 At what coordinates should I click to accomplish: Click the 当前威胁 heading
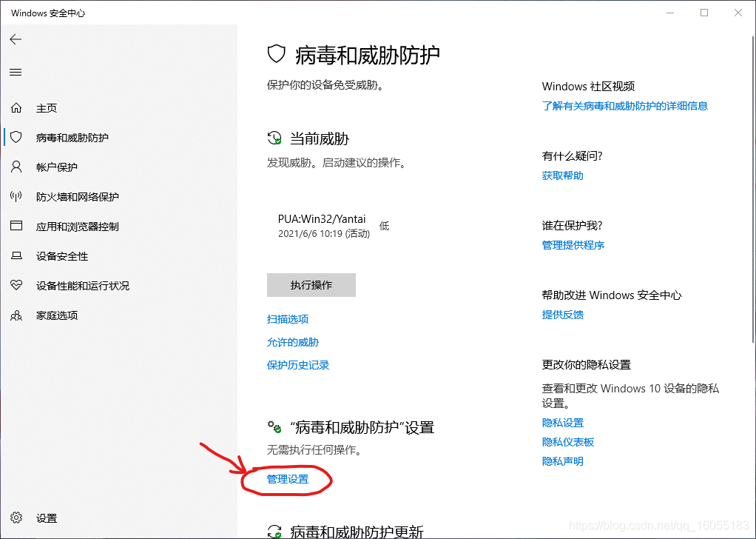tap(319, 138)
